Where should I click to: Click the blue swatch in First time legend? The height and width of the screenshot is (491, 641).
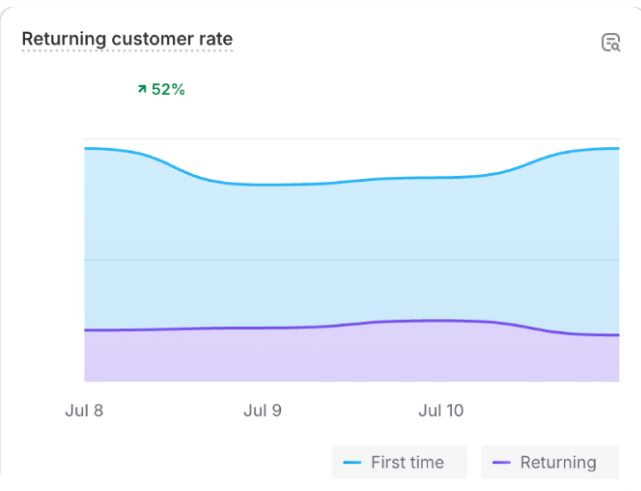352,463
